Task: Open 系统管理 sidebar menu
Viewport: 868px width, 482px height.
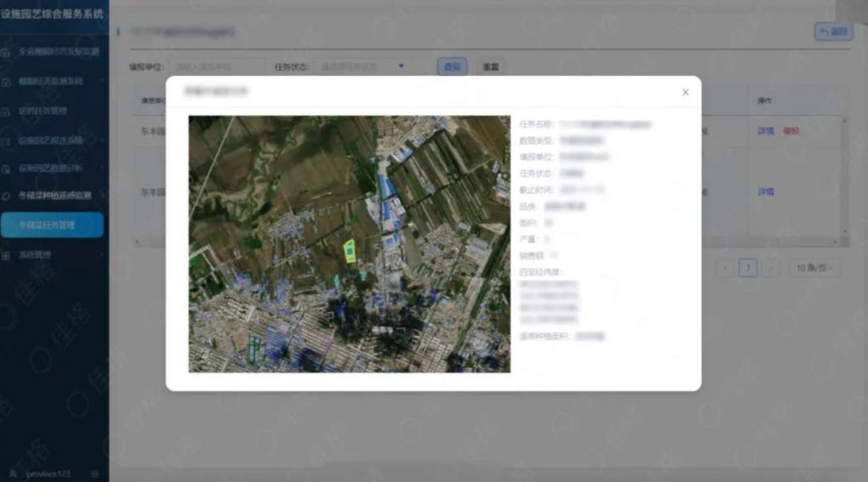Action: tap(53, 255)
